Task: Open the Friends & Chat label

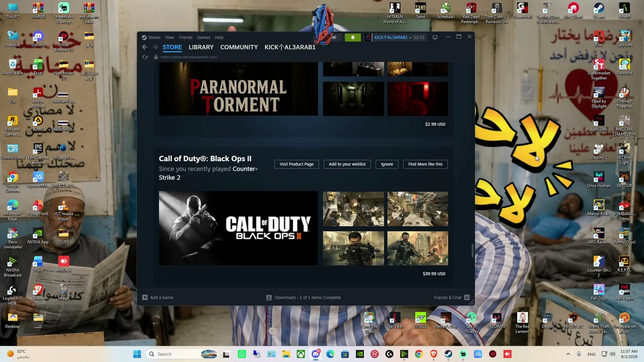Action: pyautogui.click(x=448, y=298)
